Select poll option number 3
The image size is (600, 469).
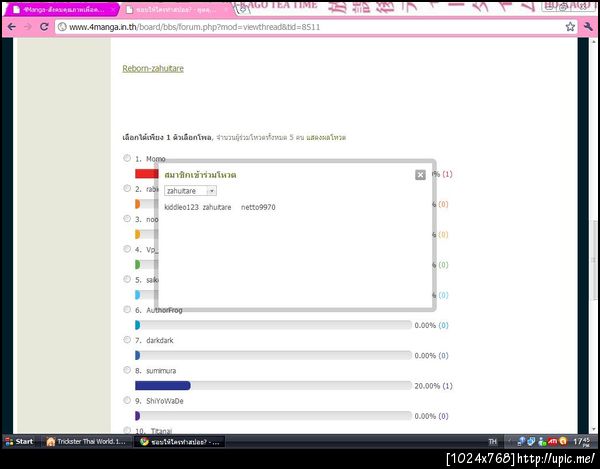(127, 218)
